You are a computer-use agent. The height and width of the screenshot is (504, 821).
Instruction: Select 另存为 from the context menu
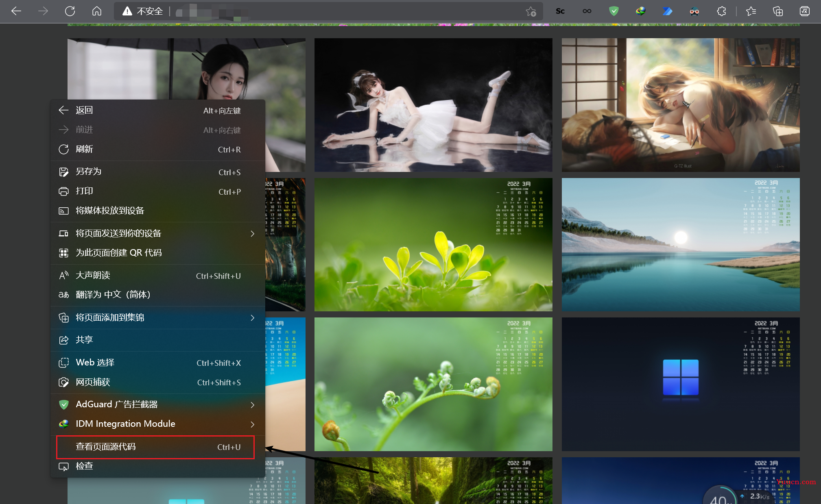point(158,172)
